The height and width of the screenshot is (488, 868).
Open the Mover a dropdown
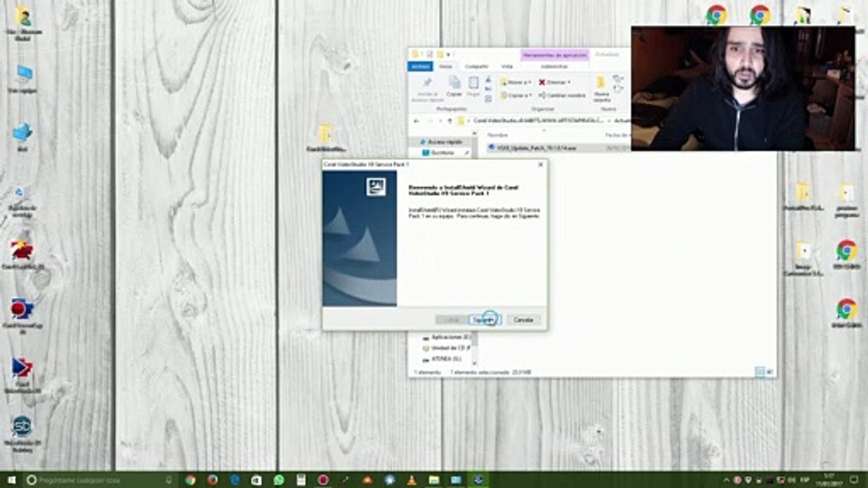pos(515,82)
